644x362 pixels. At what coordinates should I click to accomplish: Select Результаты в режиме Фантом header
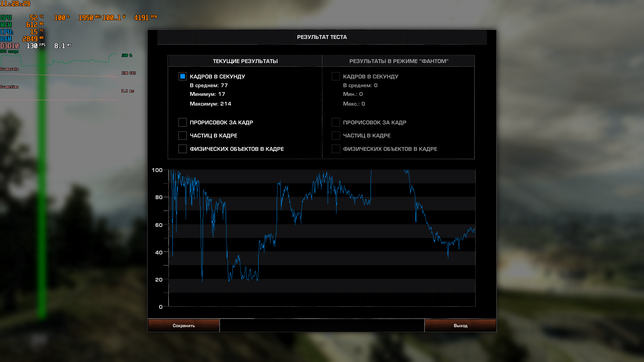pos(398,61)
